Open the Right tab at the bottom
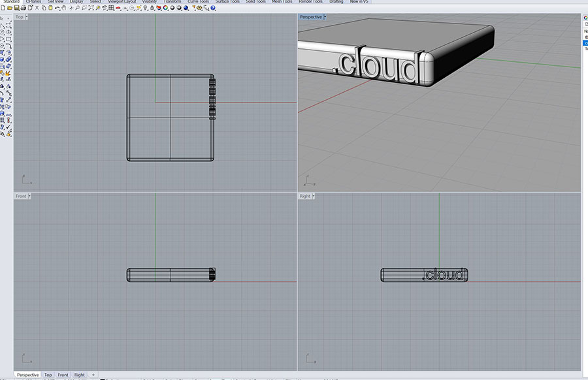 click(x=80, y=375)
